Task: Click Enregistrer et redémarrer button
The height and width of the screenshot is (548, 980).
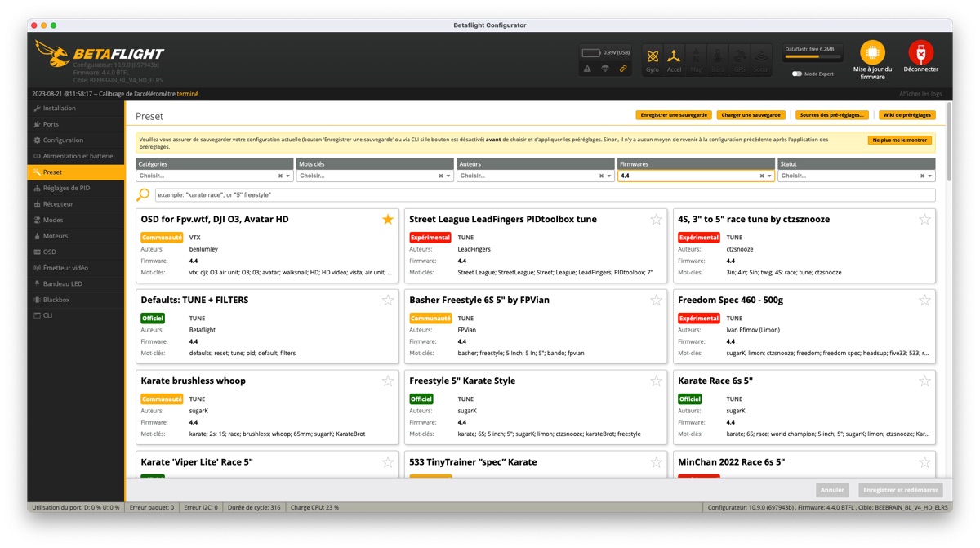Action: pos(901,490)
